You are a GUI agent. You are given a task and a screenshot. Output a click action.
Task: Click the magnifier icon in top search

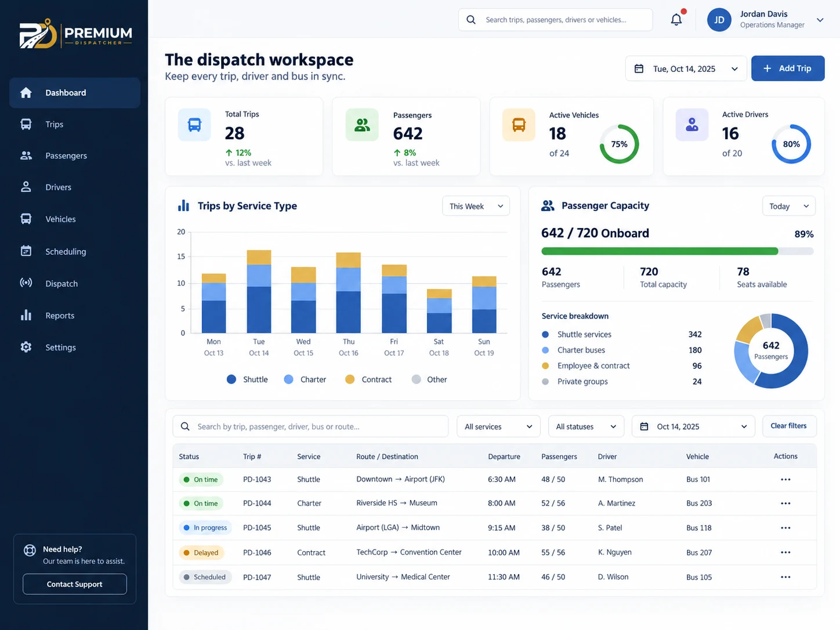coord(471,20)
